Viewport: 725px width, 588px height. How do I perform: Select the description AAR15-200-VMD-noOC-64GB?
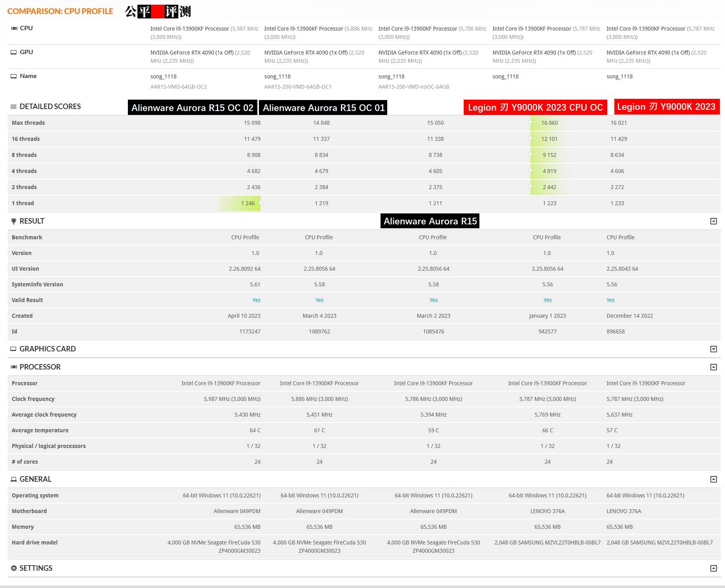point(414,87)
